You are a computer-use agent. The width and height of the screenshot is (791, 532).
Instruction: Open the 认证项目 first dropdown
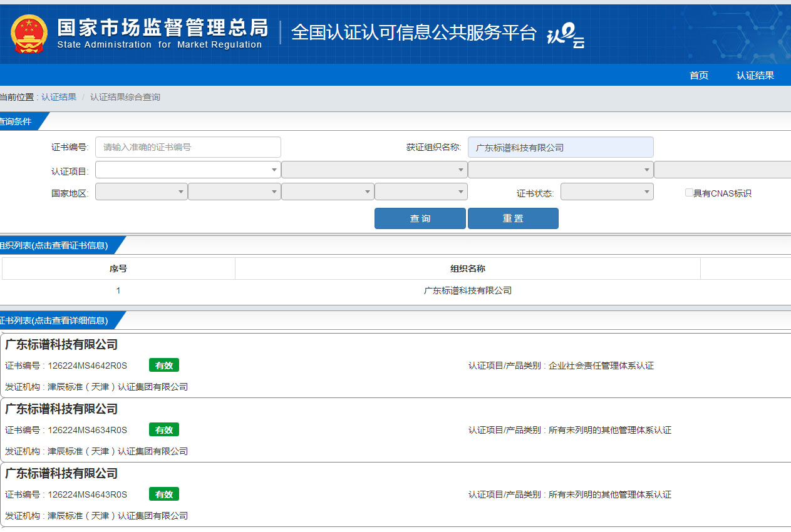click(188, 170)
